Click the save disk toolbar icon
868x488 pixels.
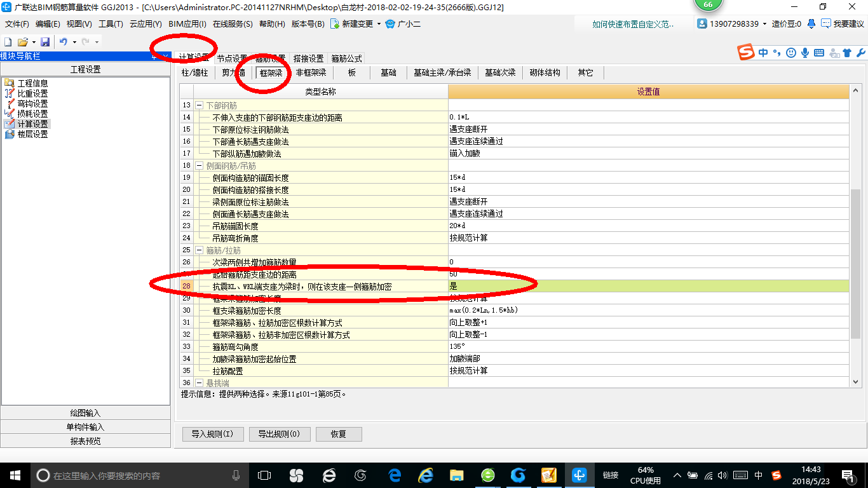coord(45,42)
